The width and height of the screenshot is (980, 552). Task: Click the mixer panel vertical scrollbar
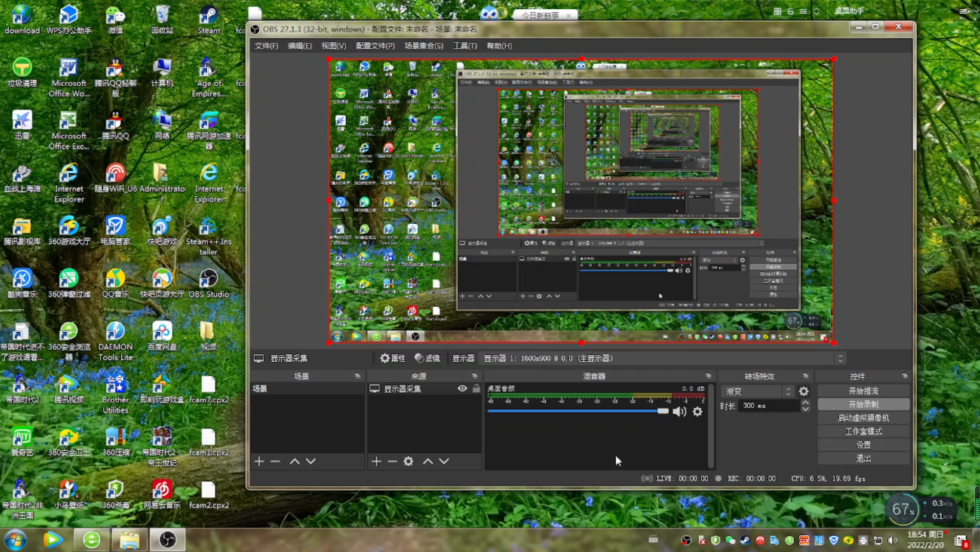(x=711, y=425)
